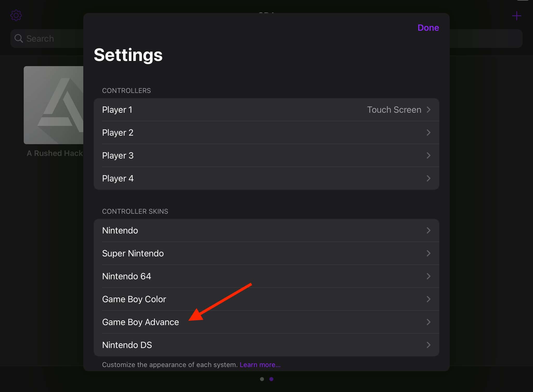
Task: Tap Done to close settings
Action: pos(428,27)
